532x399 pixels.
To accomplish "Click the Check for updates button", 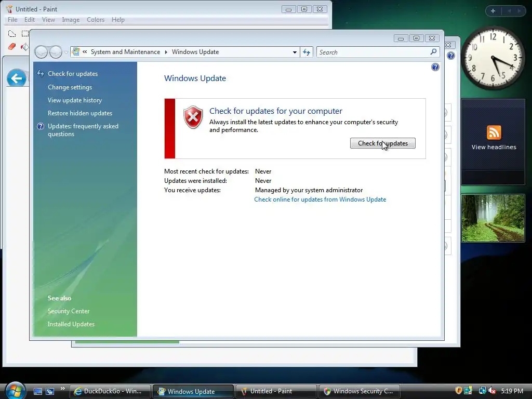I will click(x=382, y=143).
